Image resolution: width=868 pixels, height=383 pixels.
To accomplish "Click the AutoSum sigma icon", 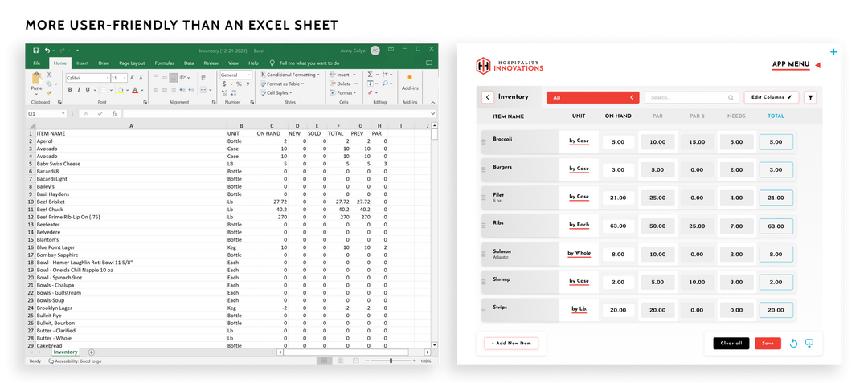I will [x=371, y=75].
